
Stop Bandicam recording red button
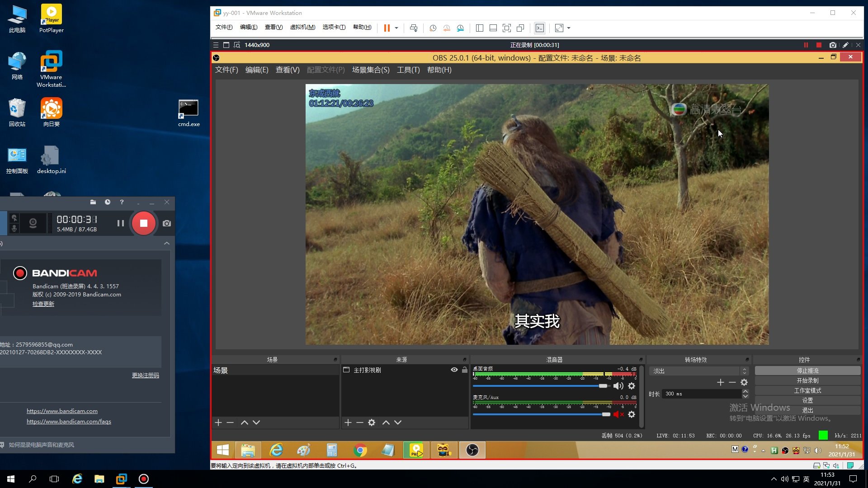[x=144, y=223]
